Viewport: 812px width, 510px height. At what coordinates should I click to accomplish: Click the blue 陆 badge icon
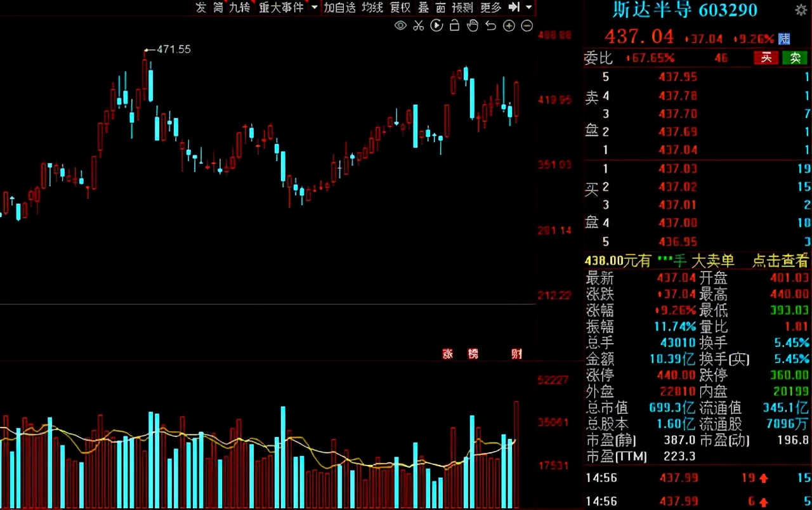784,39
